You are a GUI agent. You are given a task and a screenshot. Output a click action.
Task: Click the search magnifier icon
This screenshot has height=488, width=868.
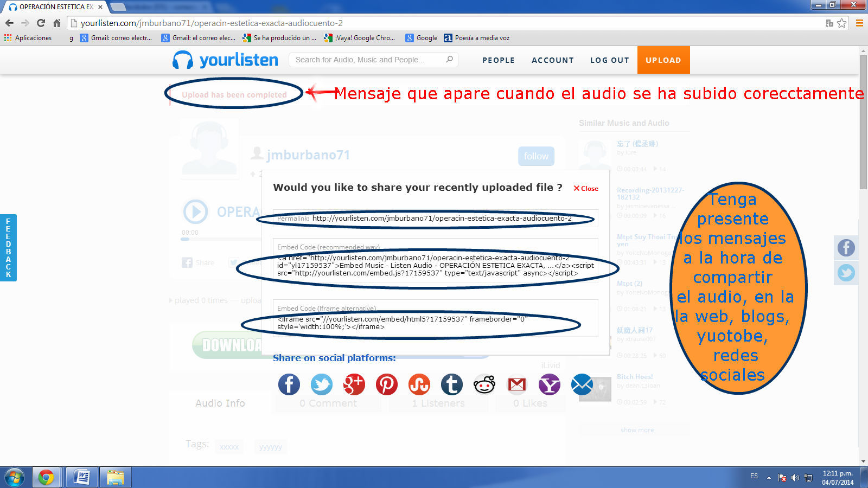[450, 60]
